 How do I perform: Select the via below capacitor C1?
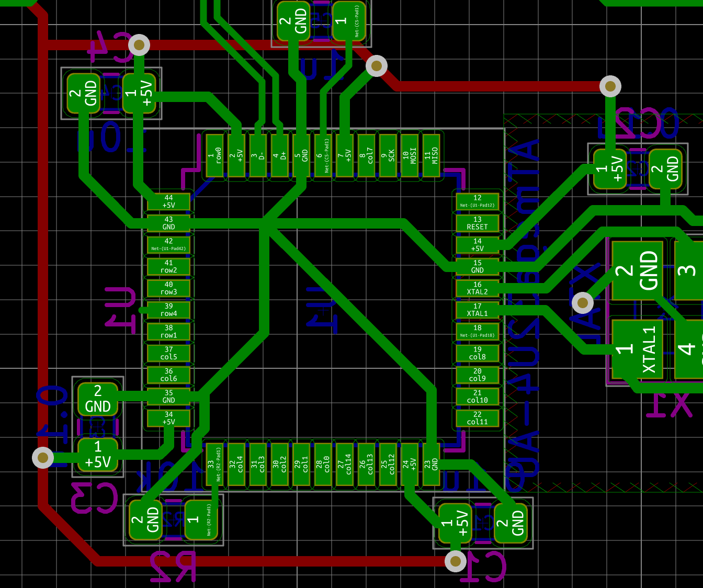pos(455,561)
